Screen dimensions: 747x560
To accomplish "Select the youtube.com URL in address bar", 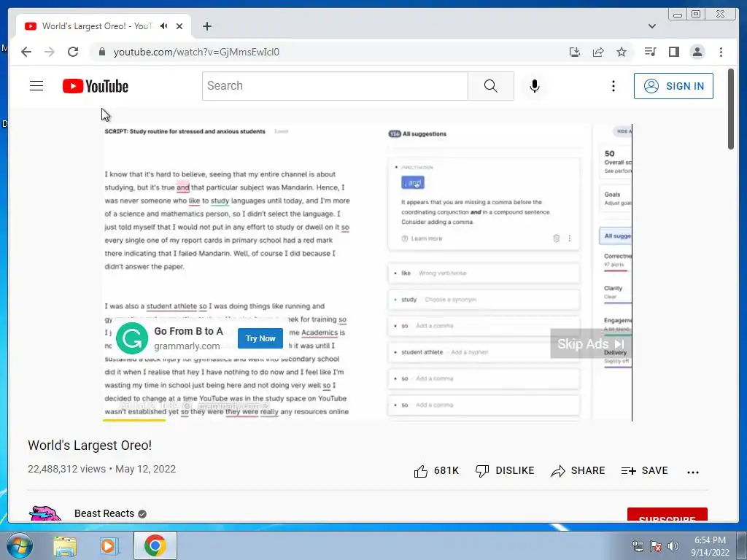I will point(196,52).
